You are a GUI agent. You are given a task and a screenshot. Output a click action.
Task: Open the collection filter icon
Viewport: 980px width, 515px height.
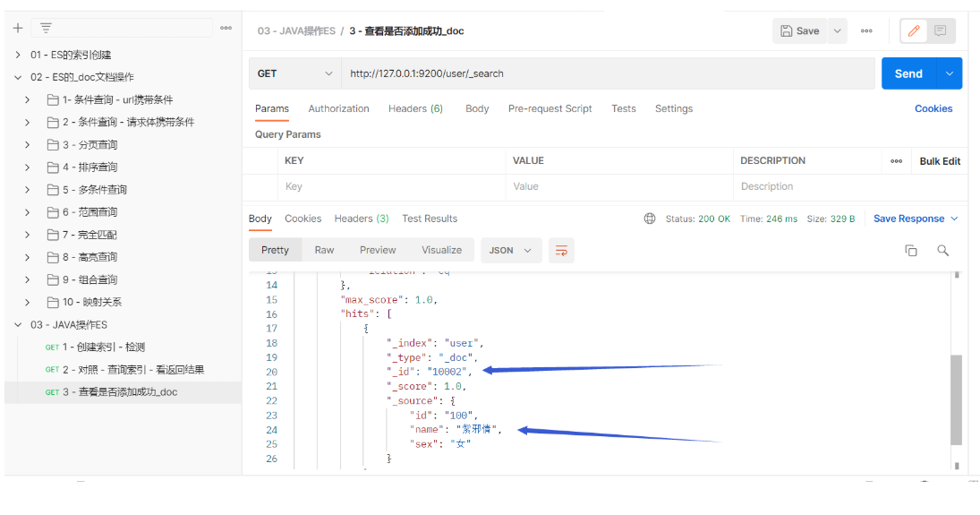pos(46,28)
